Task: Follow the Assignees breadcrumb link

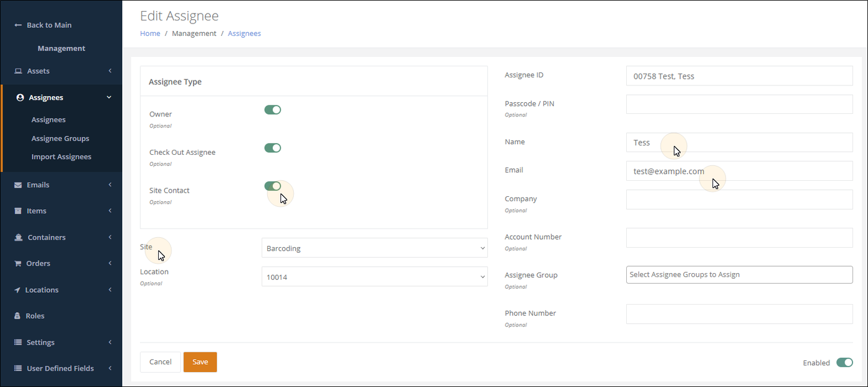Action: (x=244, y=33)
